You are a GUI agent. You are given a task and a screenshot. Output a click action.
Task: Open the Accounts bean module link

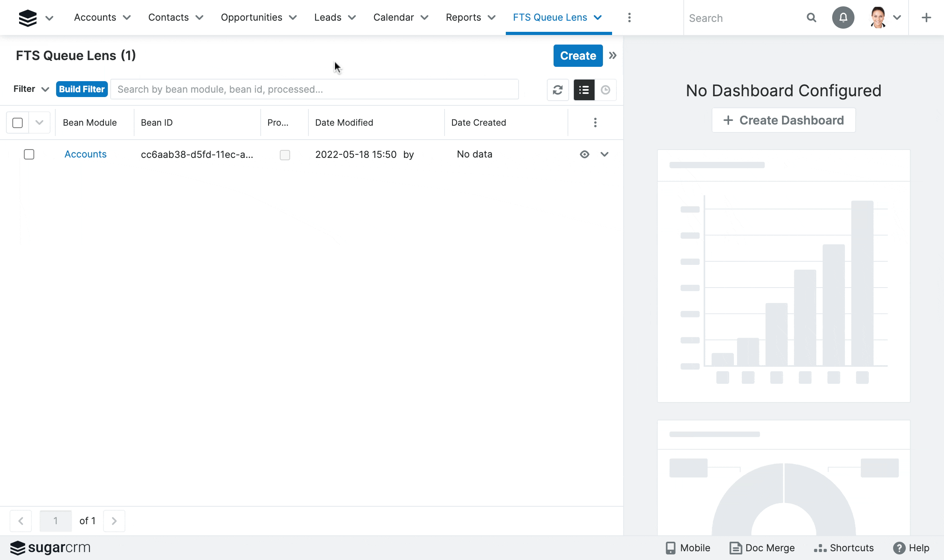(x=86, y=154)
